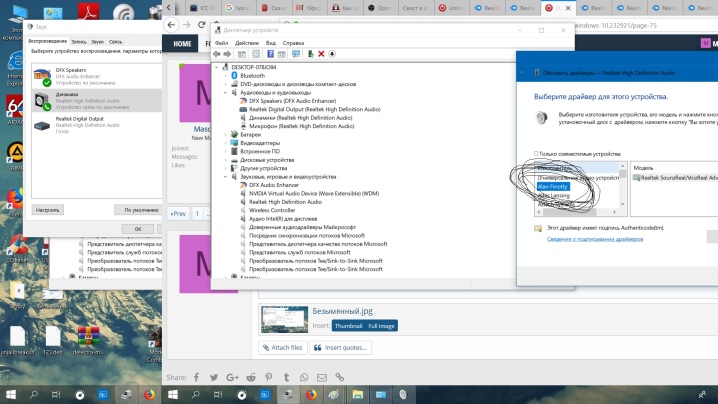Viewport: 718px width, 404px height.
Task: Collapse the Аудиовходы и аудиовыходы category
Action: pyautogui.click(x=226, y=93)
